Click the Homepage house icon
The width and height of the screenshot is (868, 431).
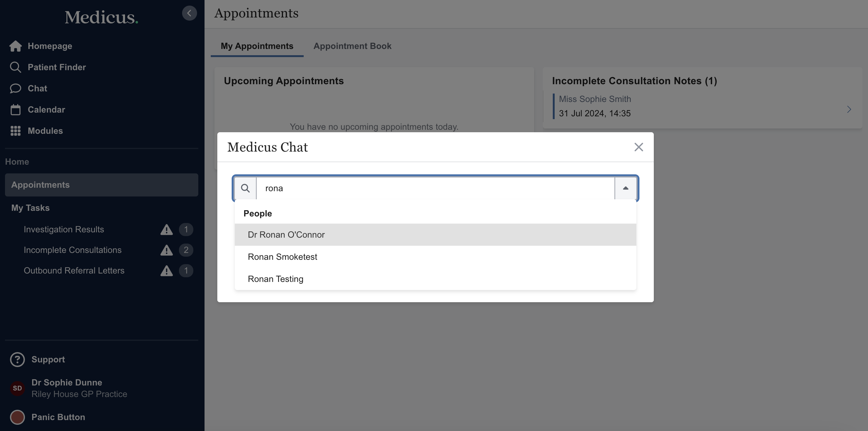[16, 46]
